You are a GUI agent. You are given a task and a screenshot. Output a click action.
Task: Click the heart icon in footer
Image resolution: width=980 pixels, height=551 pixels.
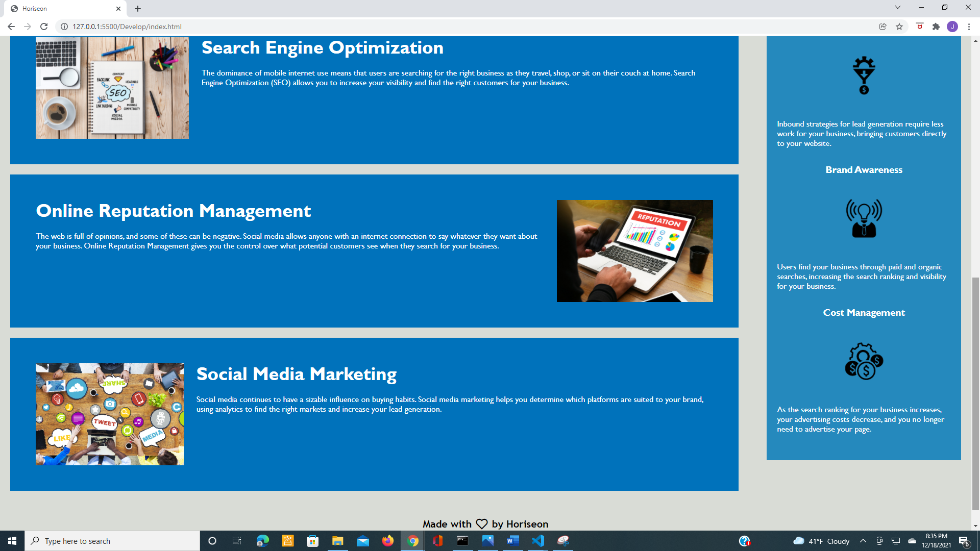(481, 524)
